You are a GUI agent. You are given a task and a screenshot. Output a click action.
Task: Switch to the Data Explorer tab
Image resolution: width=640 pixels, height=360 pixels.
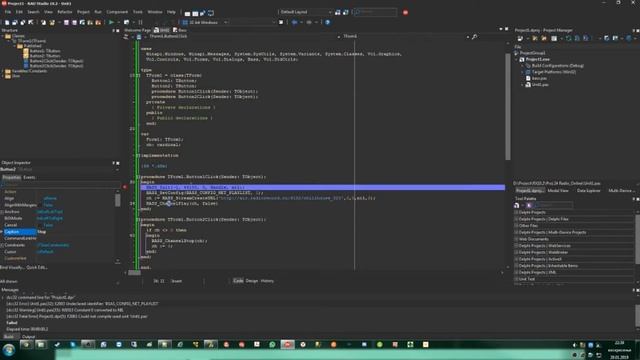click(x=589, y=191)
